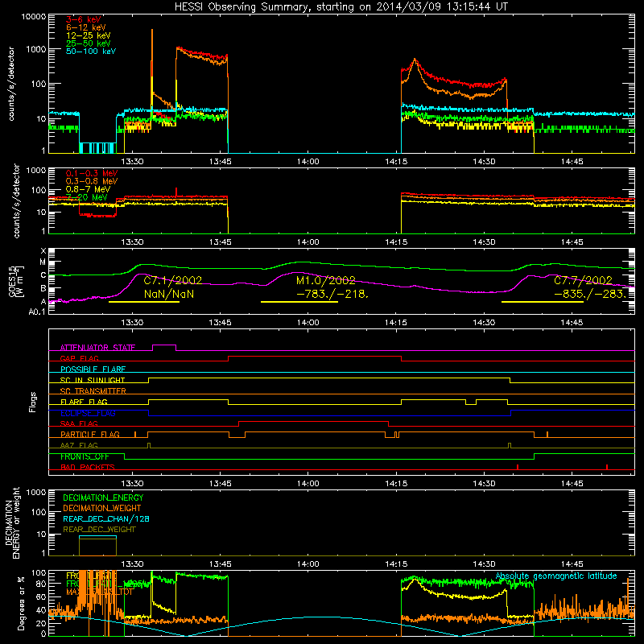Select the FLARE_FLAG label
Viewport: 644px width, 644px height.
[84, 402]
